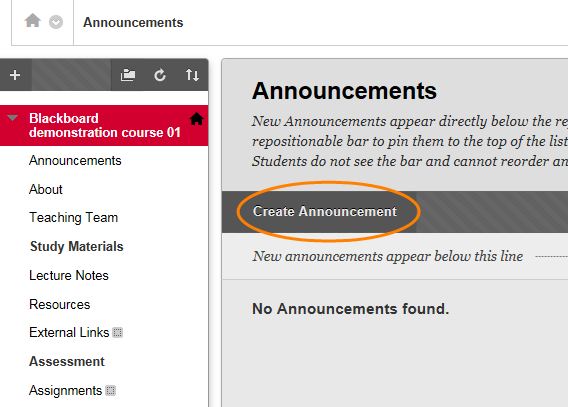Click the Create Announcement button

coord(325,211)
